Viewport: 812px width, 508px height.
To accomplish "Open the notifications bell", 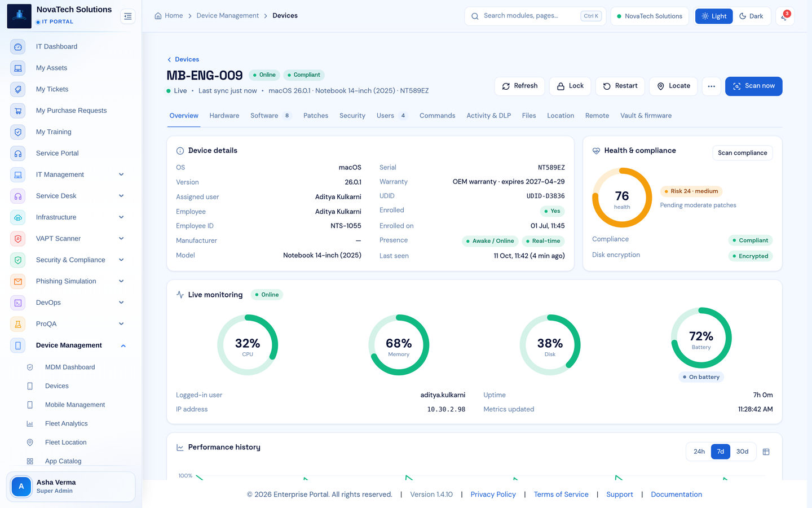I will point(784,16).
